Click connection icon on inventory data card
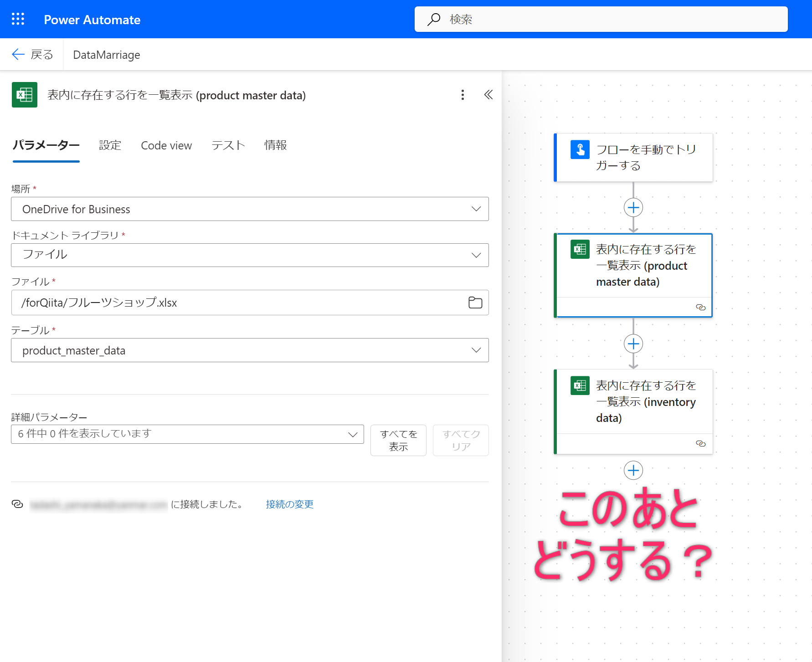 click(x=701, y=444)
